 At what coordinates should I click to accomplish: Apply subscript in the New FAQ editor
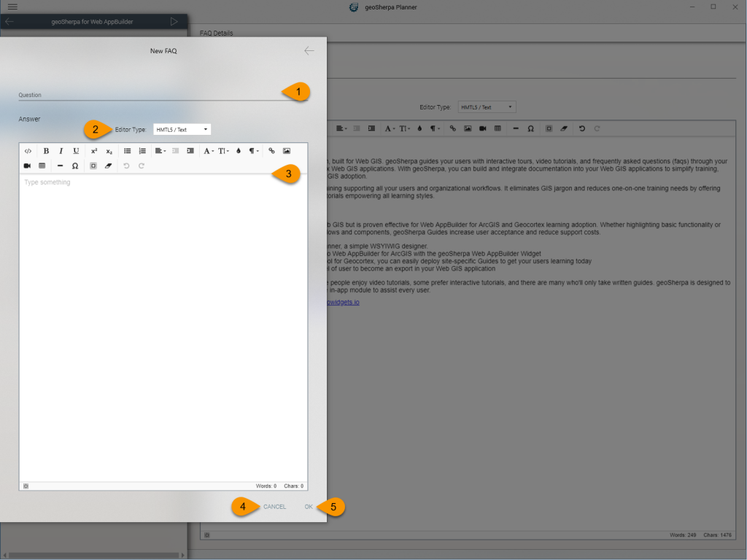tap(109, 151)
